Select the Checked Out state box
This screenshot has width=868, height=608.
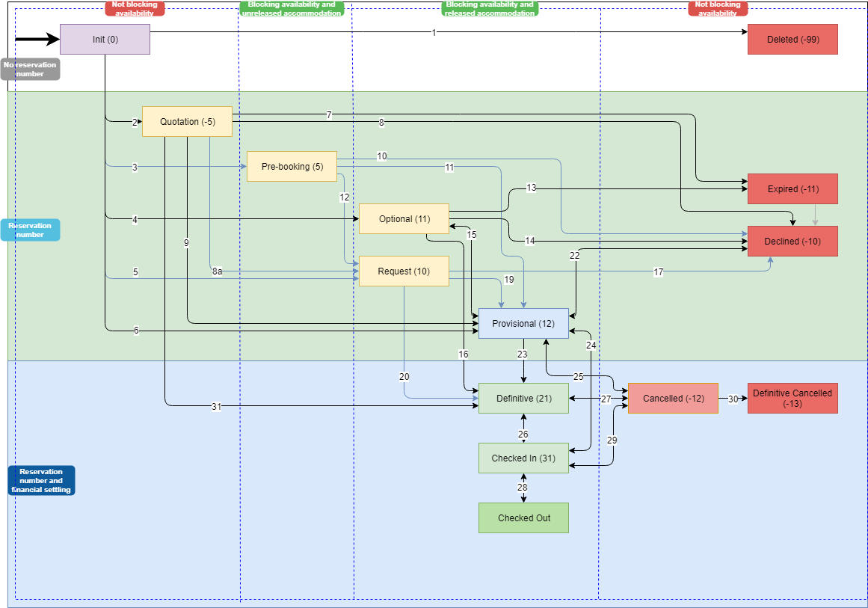[523, 518]
